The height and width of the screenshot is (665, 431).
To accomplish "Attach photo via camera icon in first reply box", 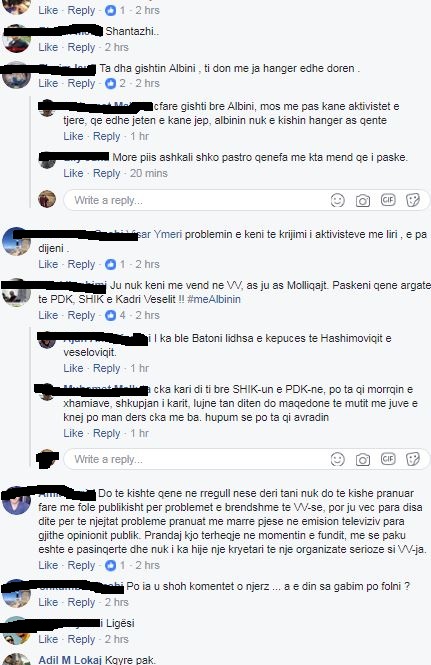I will click(x=362, y=200).
